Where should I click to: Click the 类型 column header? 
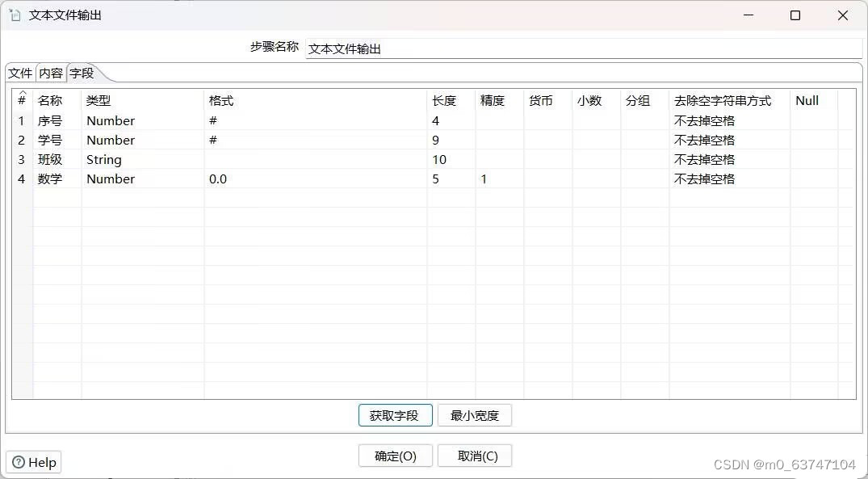[x=142, y=100]
